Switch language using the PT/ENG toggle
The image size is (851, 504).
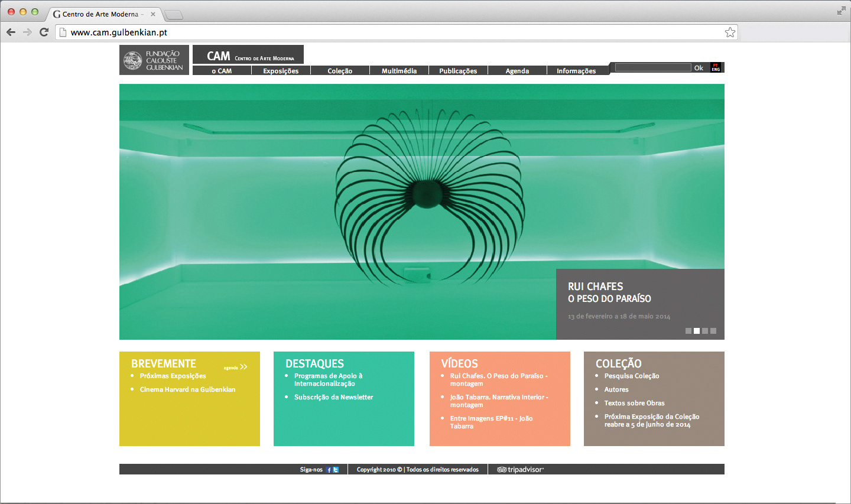716,67
